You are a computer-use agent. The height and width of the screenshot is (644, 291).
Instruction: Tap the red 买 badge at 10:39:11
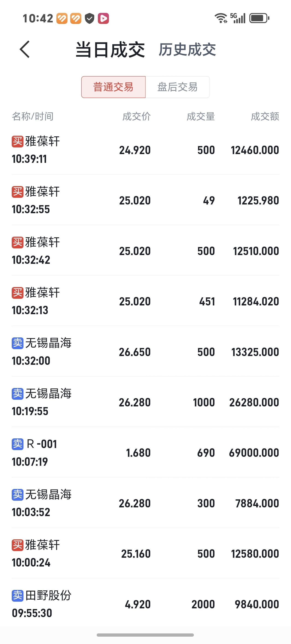coord(17,141)
